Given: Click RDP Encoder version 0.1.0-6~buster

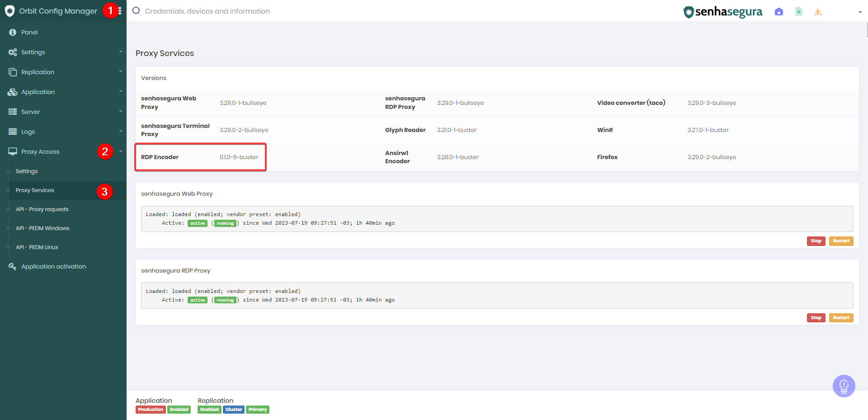Looking at the screenshot, I should 239,157.
